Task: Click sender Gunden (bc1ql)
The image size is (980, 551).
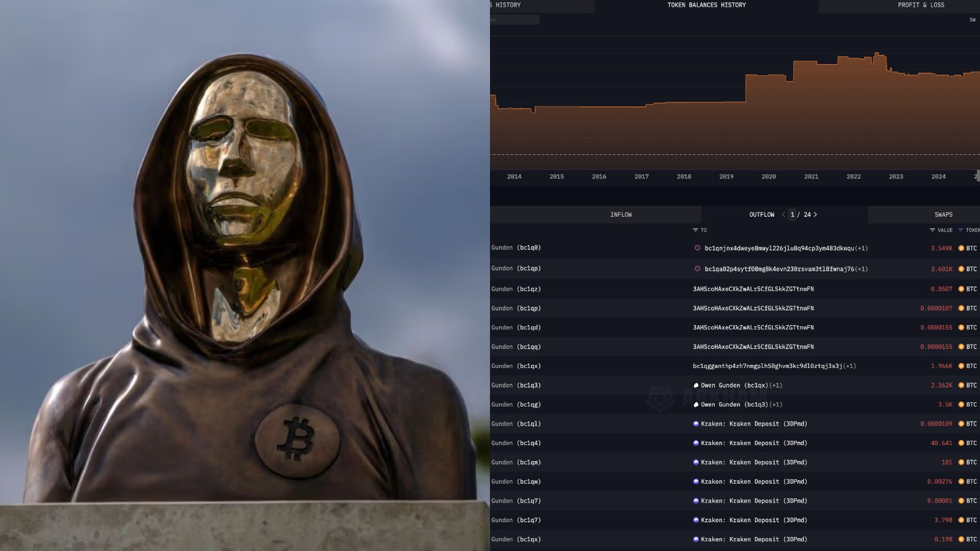Action: (516, 424)
